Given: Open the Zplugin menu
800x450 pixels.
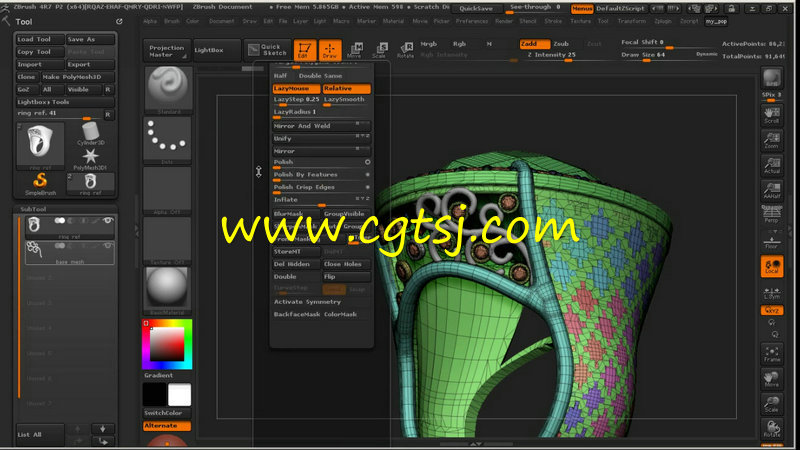Looking at the screenshot, I should pyautogui.click(x=663, y=21).
